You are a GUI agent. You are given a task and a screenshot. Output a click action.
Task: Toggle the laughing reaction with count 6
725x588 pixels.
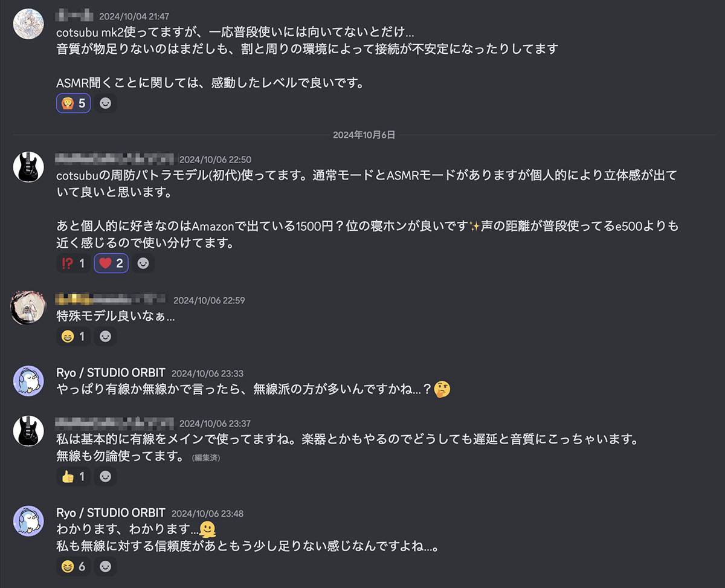coord(74,566)
